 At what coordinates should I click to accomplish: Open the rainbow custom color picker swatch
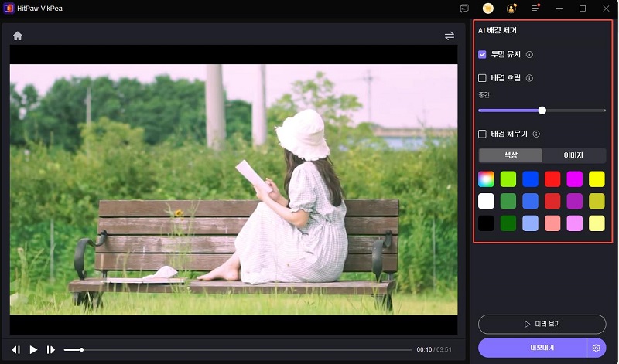pyautogui.click(x=486, y=179)
